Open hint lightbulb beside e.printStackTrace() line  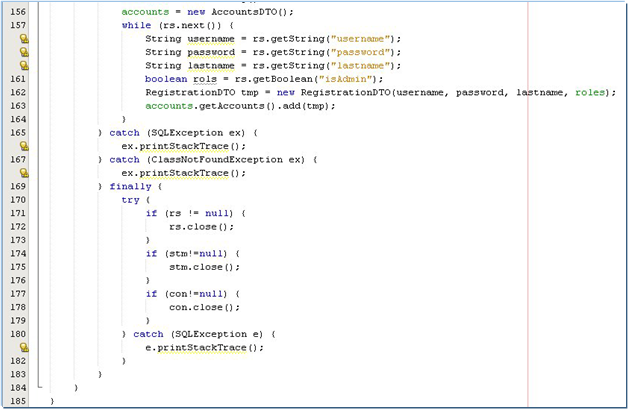pos(24,347)
